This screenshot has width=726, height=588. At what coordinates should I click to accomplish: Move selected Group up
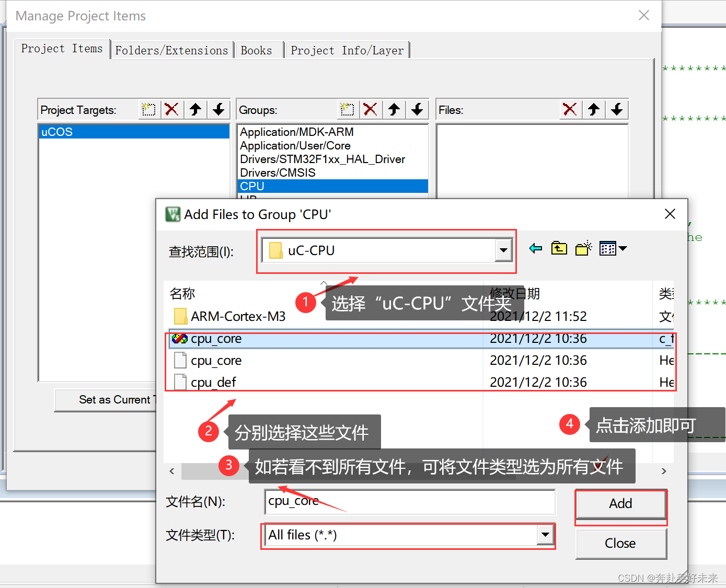coord(394,110)
